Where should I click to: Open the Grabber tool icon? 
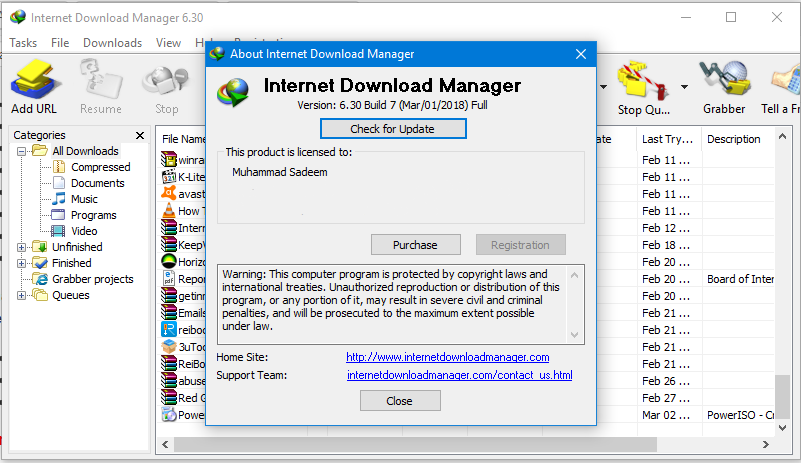pos(723,79)
